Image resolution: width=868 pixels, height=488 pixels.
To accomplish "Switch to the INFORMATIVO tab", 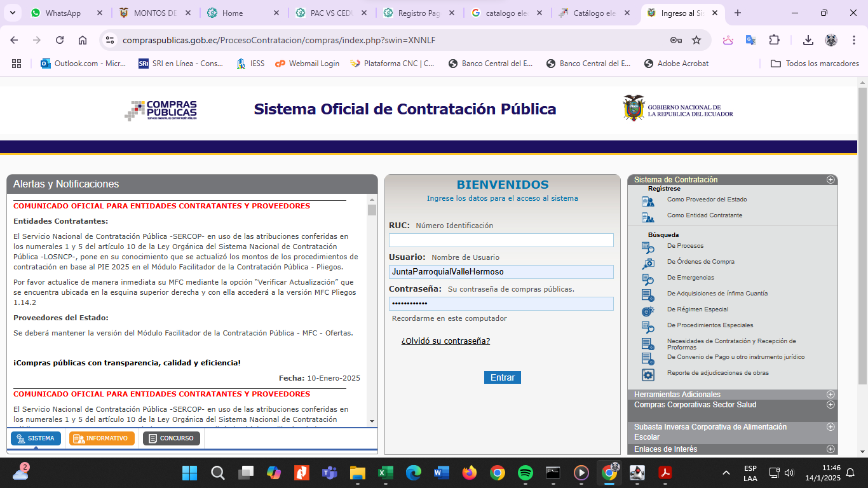I will (102, 438).
